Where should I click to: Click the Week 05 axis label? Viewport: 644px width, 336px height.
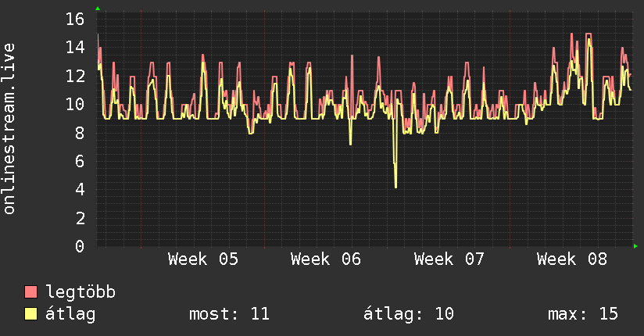[x=203, y=259]
